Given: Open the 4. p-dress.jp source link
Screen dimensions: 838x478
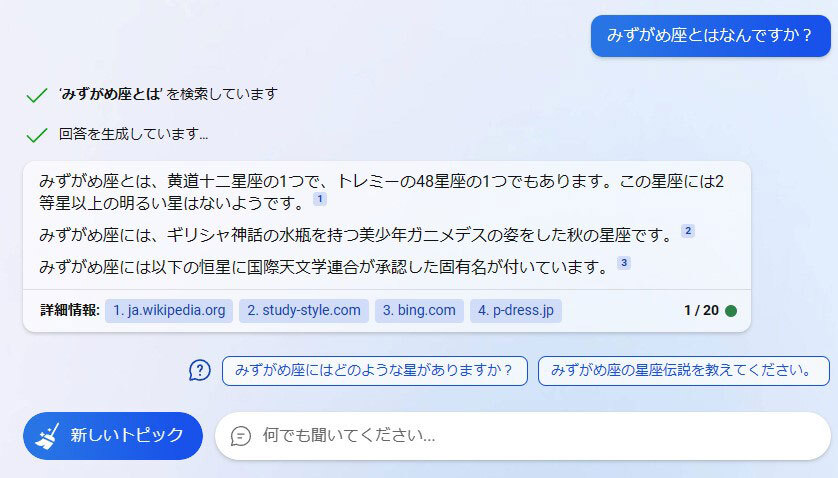Looking at the screenshot, I should [516, 311].
